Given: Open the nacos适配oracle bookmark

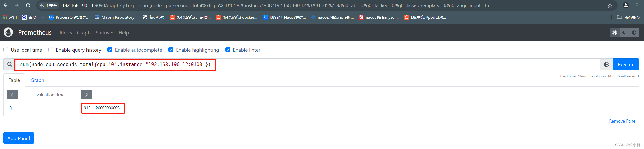Looking at the screenshot, I should pyautogui.click(x=332, y=17).
